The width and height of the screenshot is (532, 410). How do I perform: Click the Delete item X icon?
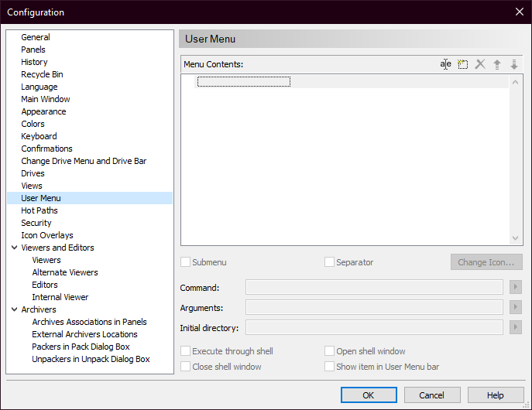480,64
